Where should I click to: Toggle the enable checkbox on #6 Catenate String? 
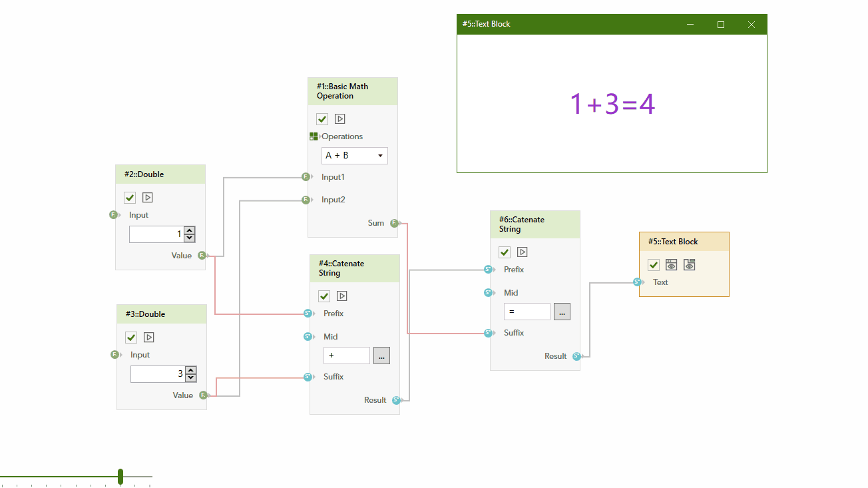tap(505, 252)
